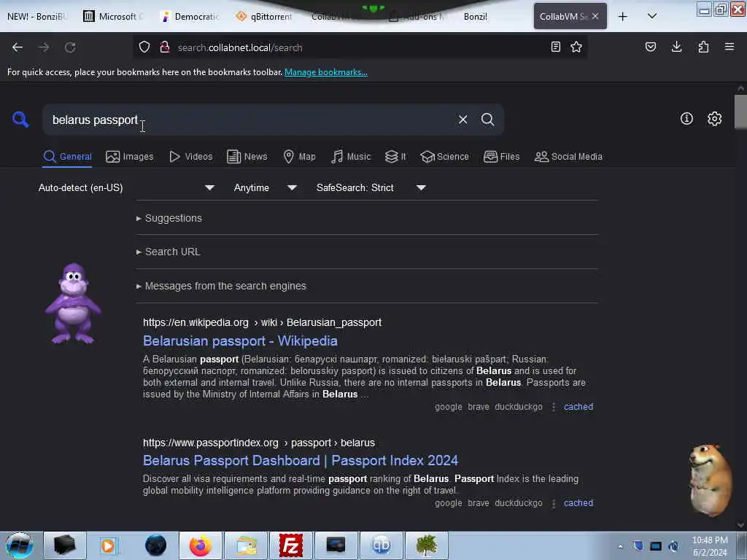Bookmark this page with the star
Screen dimensions: 747x560
576,47
